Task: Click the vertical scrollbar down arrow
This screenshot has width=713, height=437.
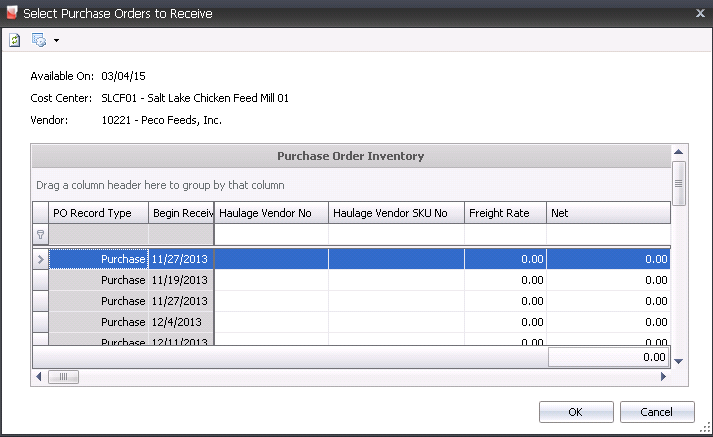Action: (678, 360)
